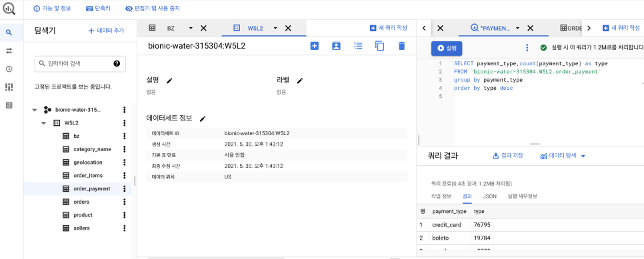Move query tabs left with chevron
Viewport: 644px width, 259px height.
click(424, 29)
